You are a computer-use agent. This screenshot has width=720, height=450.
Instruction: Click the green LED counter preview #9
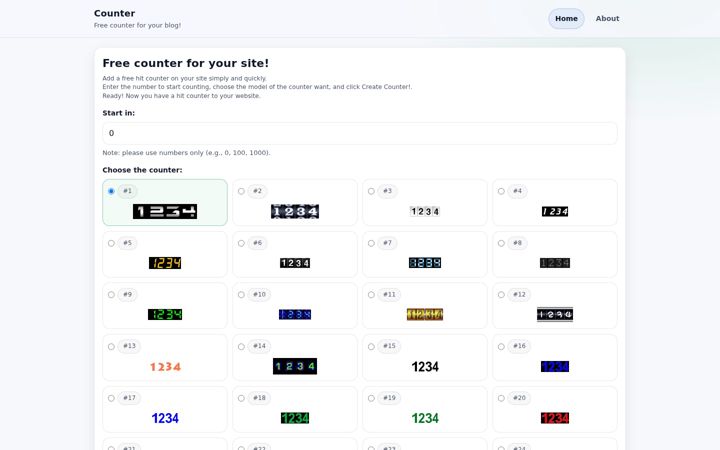coord(165,315)
